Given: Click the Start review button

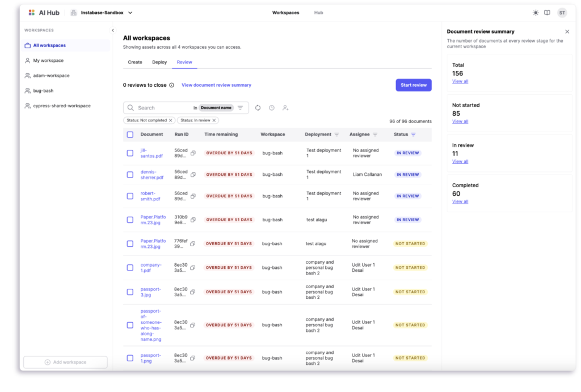Looking at the screenshot, I should click(414, 85).
